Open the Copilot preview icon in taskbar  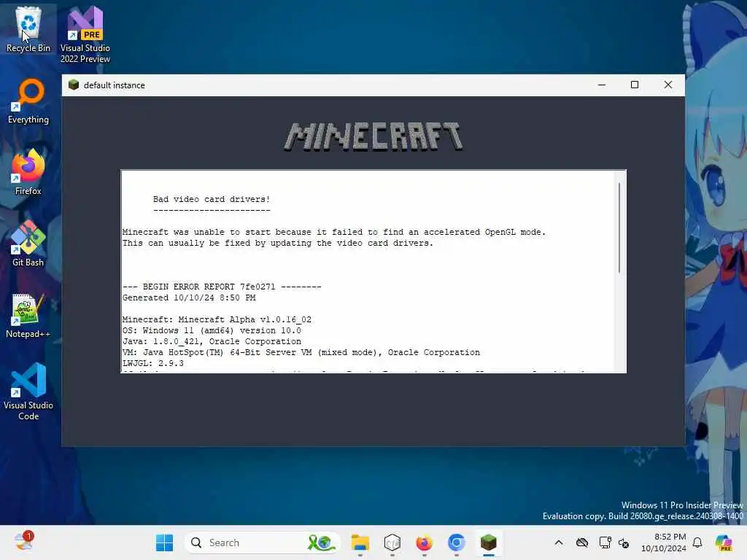(x=724, y=542)
